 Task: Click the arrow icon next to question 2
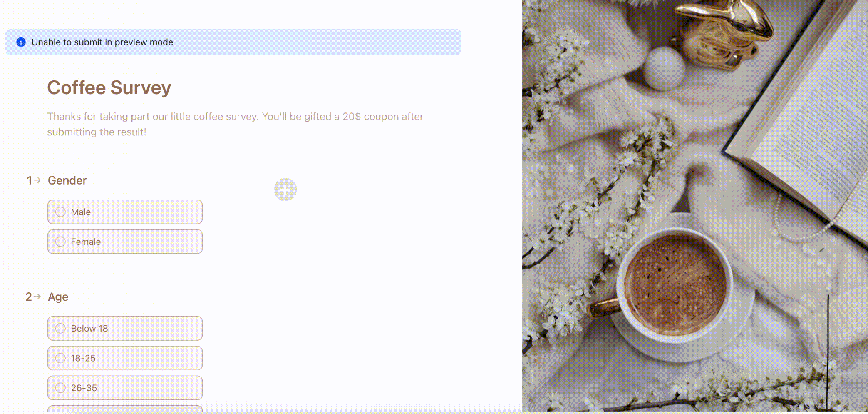37,297
